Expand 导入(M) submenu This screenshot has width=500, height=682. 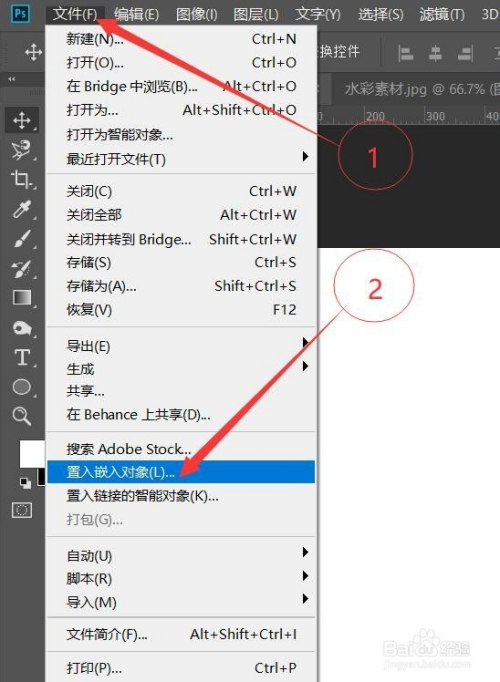tap(181, 602)
